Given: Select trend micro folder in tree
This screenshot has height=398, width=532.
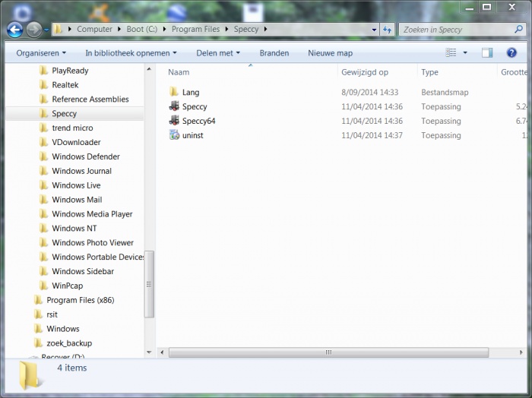Looking at the screenshot, I should coord(72,128).
